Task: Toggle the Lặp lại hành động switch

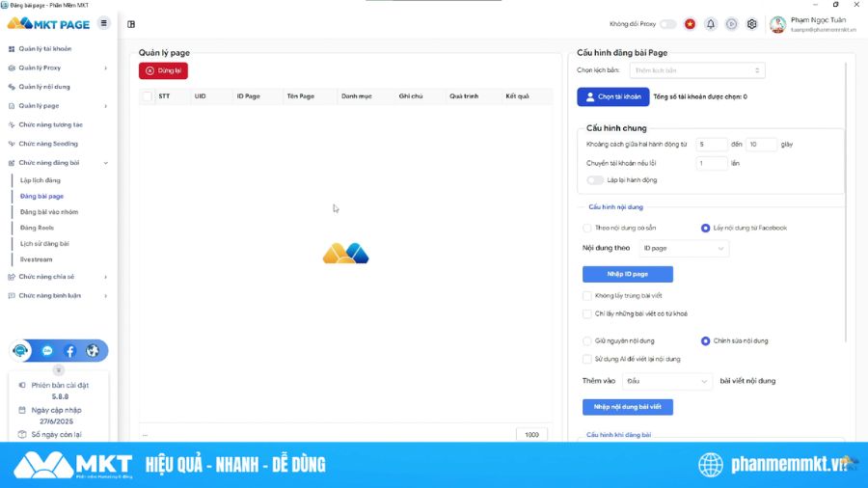Action: click(594, 179)
